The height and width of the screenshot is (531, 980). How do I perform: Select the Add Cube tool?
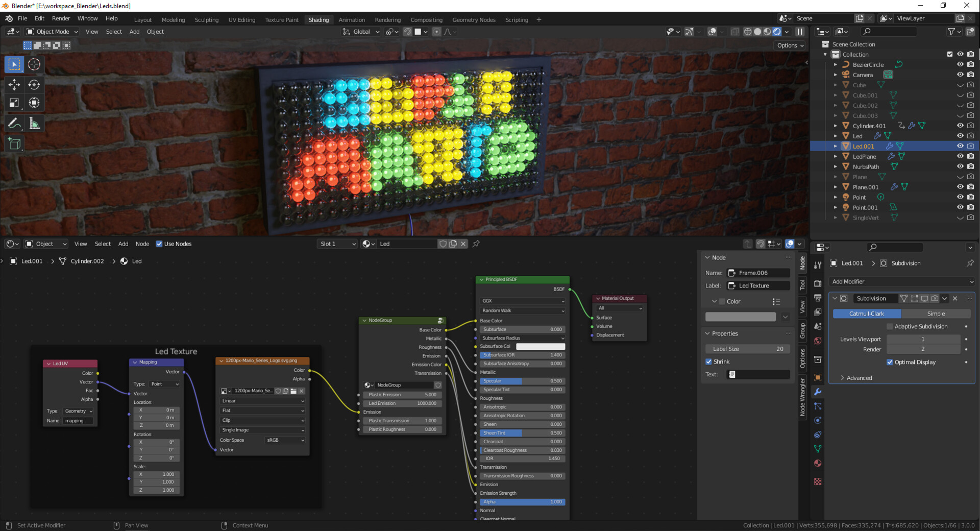[x=14, y=143]
